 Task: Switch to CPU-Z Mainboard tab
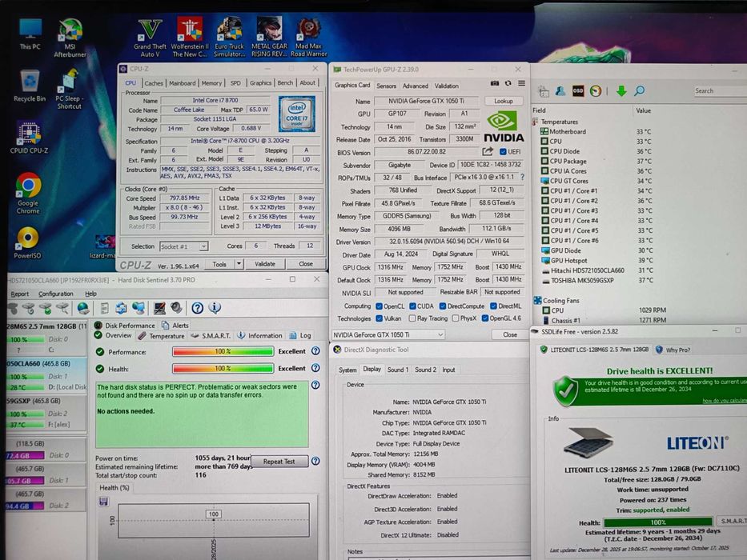182,83
